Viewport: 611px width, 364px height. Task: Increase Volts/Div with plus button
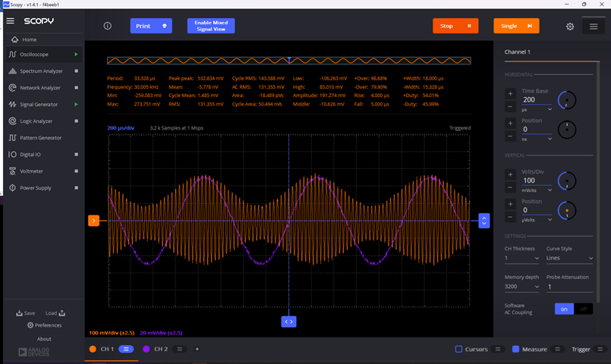(x=510, y=174)
